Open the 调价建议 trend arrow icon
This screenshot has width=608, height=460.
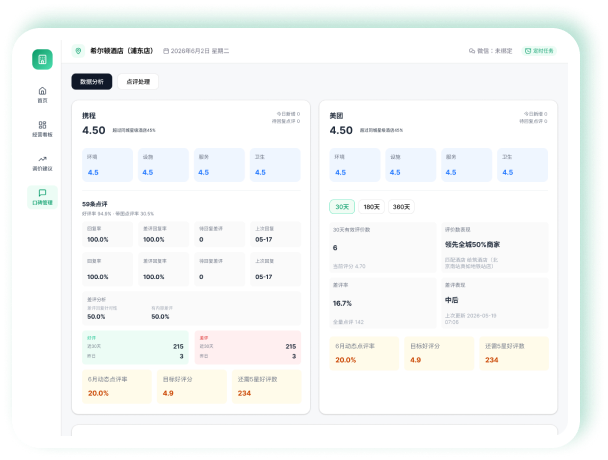(42, 159)
